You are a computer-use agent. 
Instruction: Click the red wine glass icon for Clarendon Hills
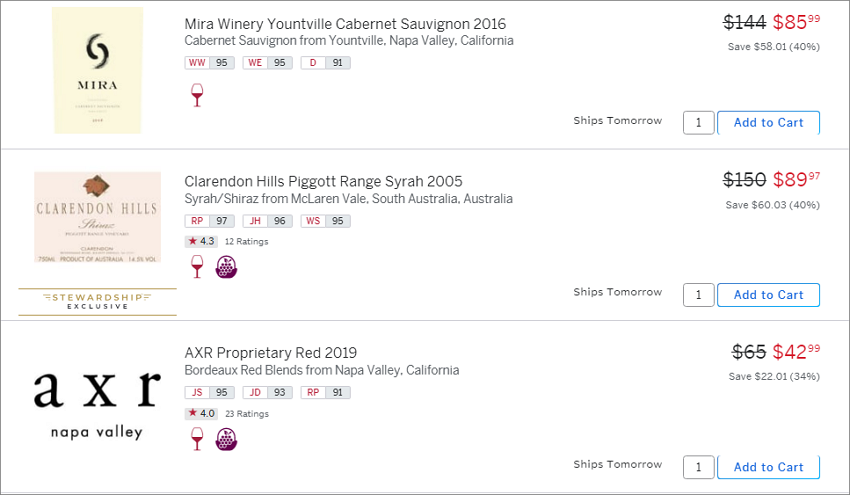tap(197, 267)
